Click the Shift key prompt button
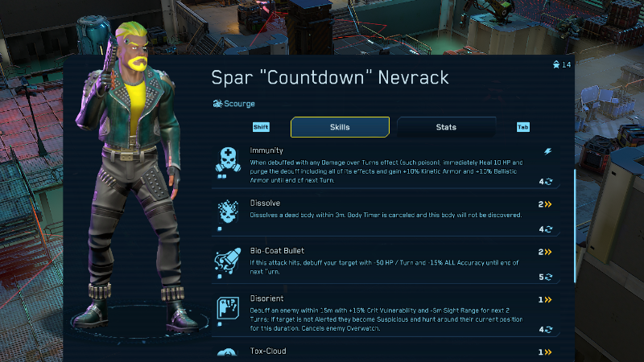 261,127
